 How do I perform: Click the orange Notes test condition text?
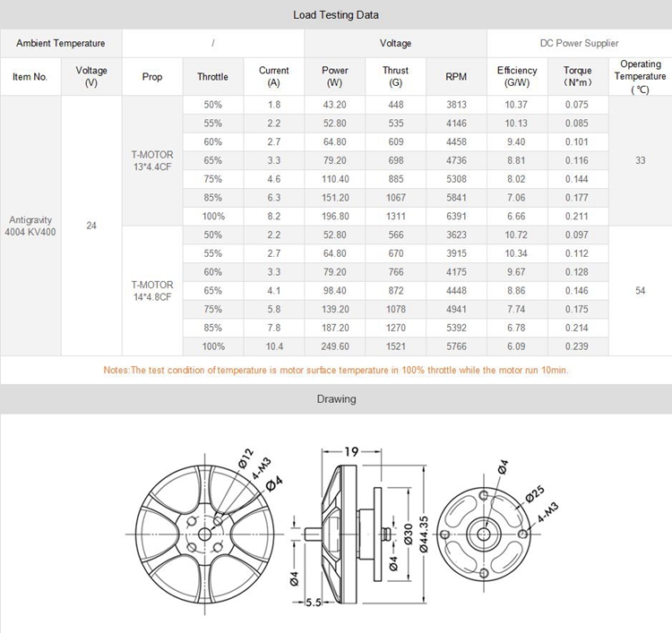(336, 370)
